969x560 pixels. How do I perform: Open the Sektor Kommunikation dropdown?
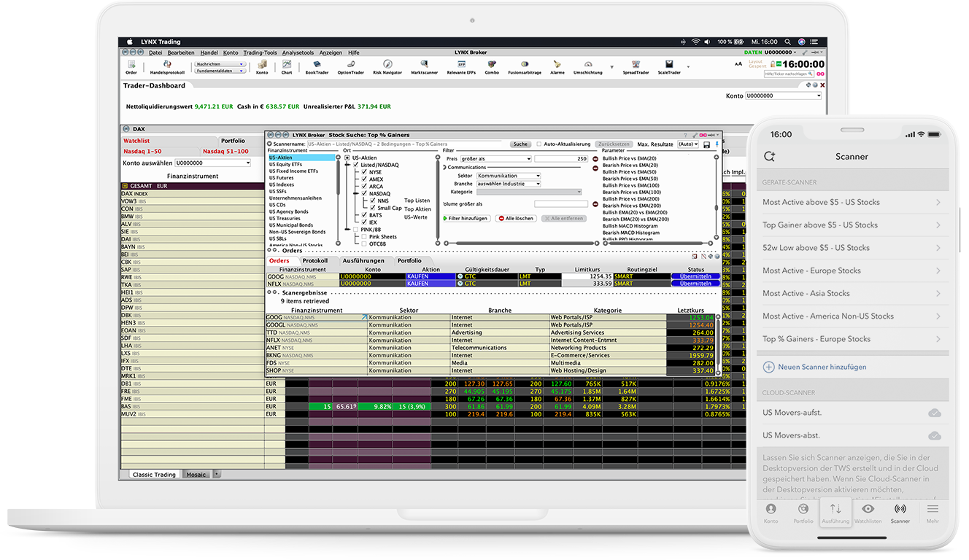(x=509, y=176)
